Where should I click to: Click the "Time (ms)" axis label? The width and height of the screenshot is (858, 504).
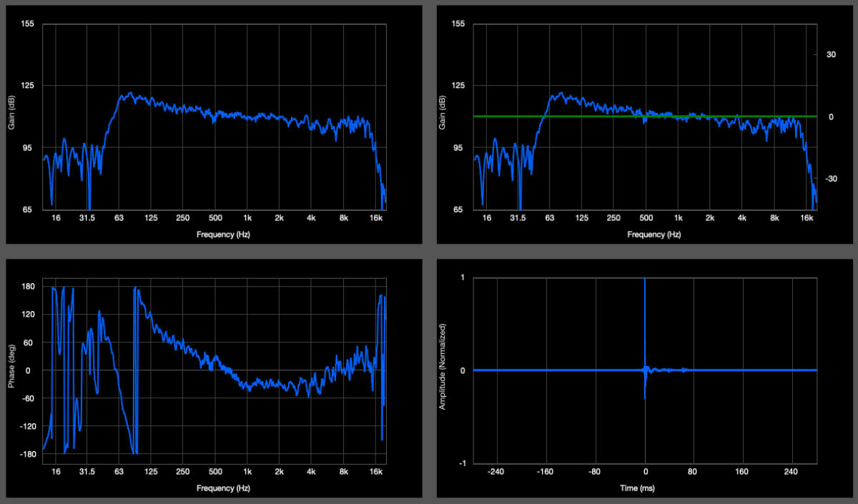[645, 488]
